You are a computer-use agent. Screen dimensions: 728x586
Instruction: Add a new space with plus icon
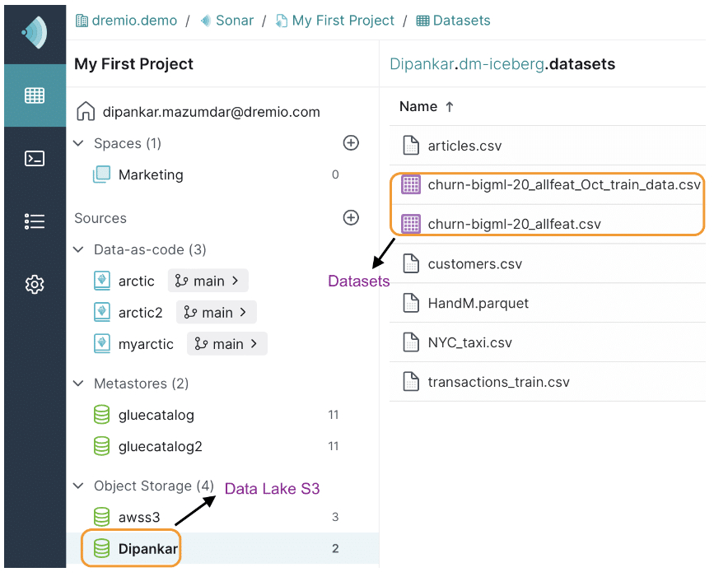click(351, 143)
